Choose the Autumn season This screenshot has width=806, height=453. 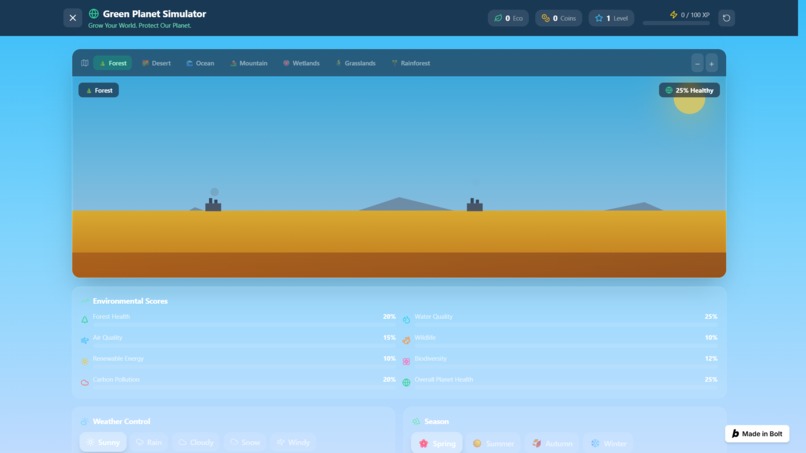pyautogui.click(x=552, y=443)
